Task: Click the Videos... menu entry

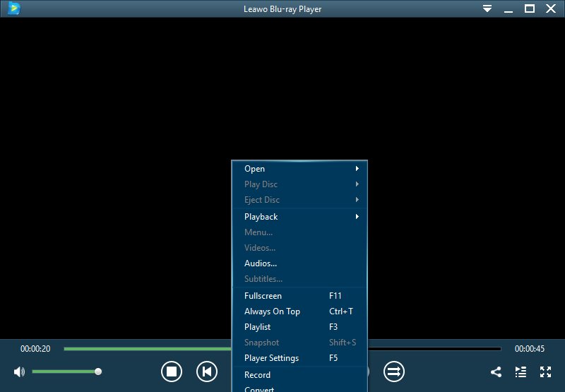Action: pos(299,247)
